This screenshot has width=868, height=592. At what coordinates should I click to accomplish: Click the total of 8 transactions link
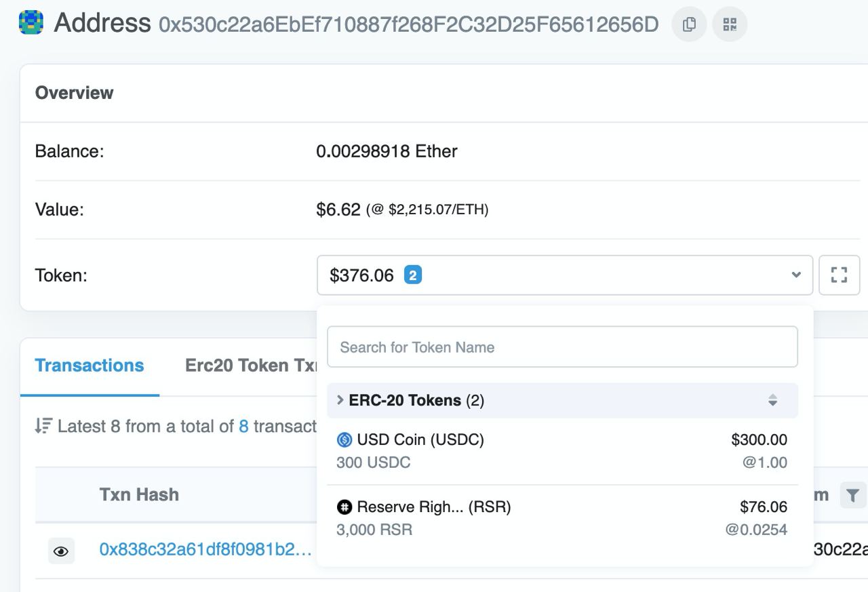(243, 426)
